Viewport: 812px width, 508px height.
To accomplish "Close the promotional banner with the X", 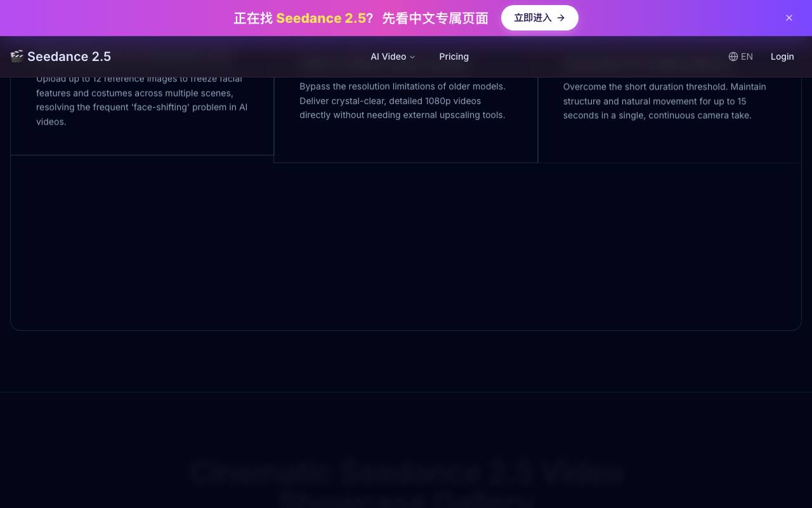I will pyautogui.click(x=789, y=18).
